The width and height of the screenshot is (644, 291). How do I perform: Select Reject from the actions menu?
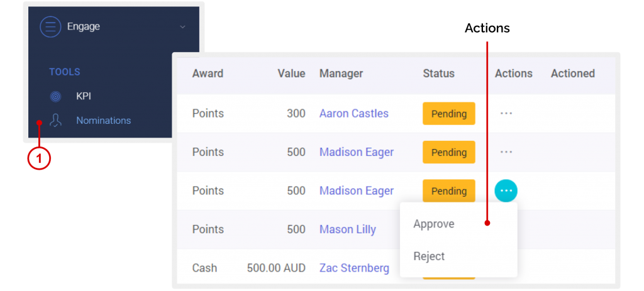pos(429,256)
